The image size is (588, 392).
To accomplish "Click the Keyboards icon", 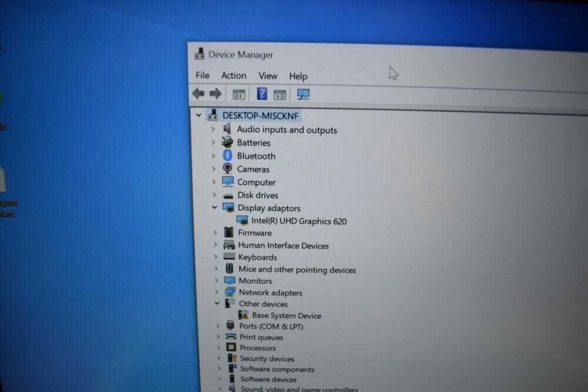I will tap(229, 257).
